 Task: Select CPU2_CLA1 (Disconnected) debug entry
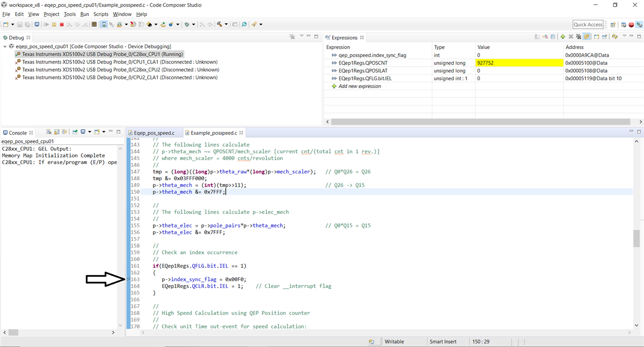[x=119, y=78]
